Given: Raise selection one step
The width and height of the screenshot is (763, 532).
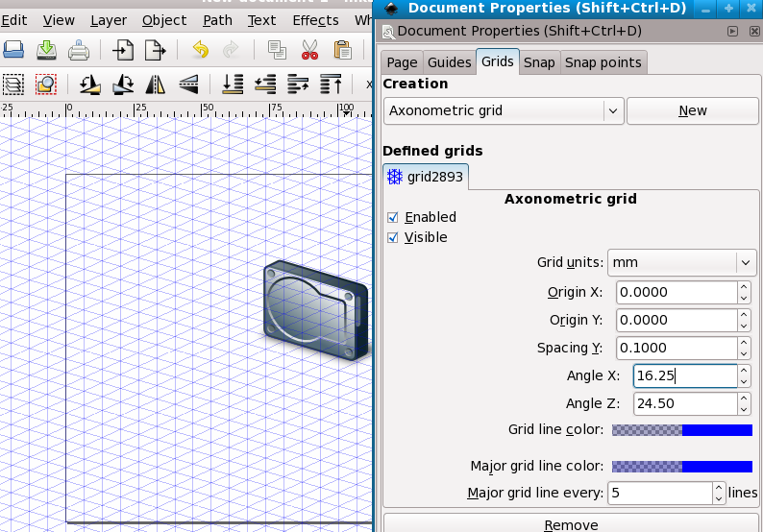Looking at the screenshot, I should (x=298, y=85).
